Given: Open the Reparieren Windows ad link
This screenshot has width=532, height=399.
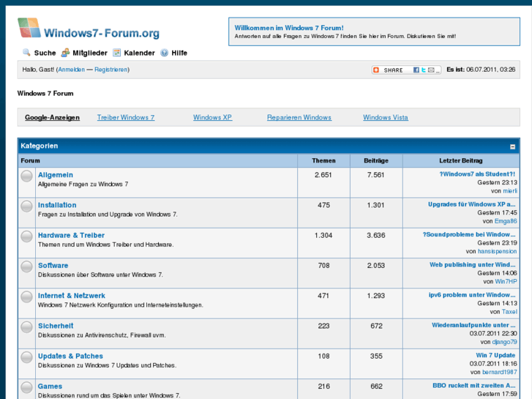Looking at the screenshot, I should click(x=299, y=117).
